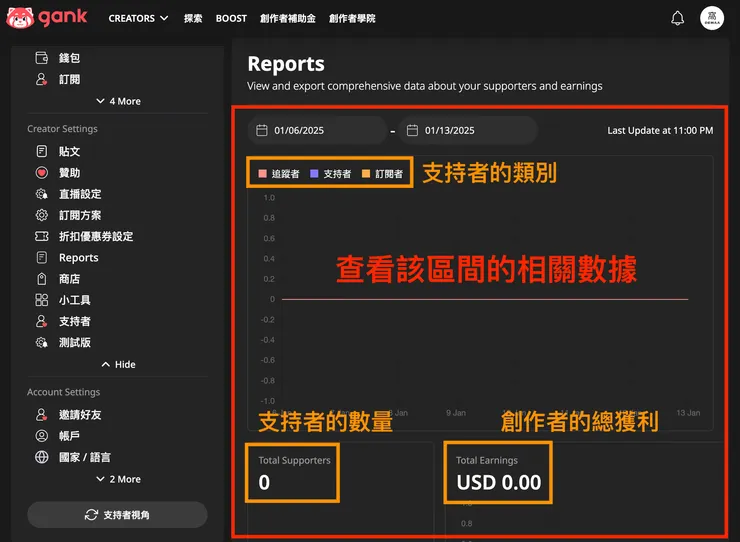This screenshot has height=542, width=740.
Task: Go to 錢包 page
Action: [69, 58]
